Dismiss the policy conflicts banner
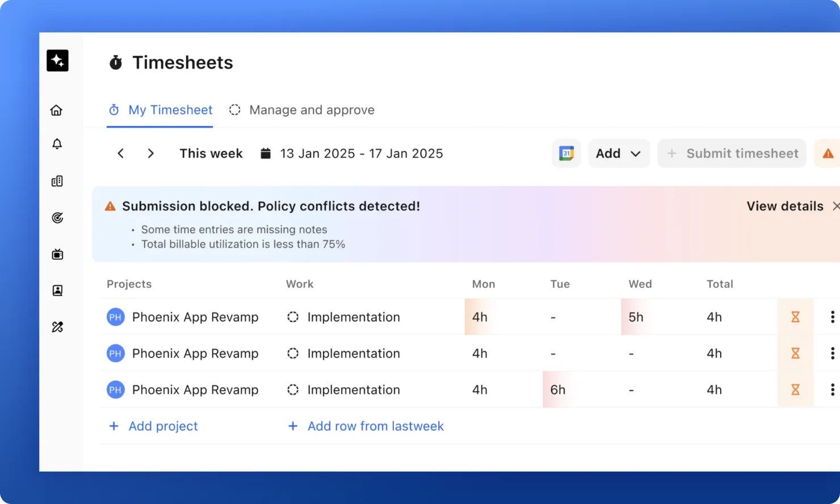The width and height of the screenshot is (840, 504). [x=836, y=206]
